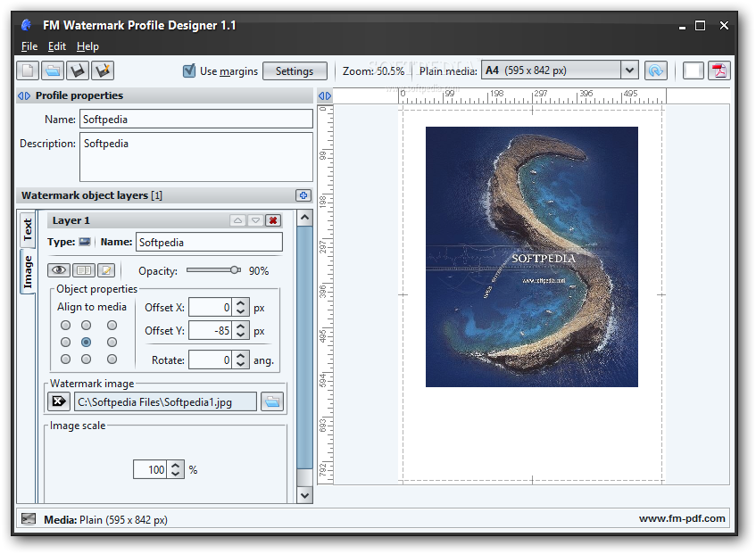The image size is (756, 554).
Task: Select top-right alignment radio button
Action: [112, 325]
